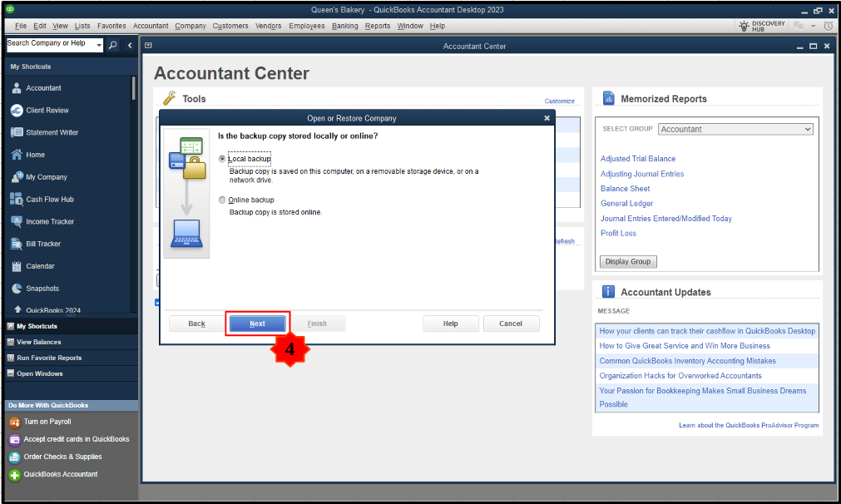Select the Online backup radio button
This screenshot has width=841, height=504.
222,200
